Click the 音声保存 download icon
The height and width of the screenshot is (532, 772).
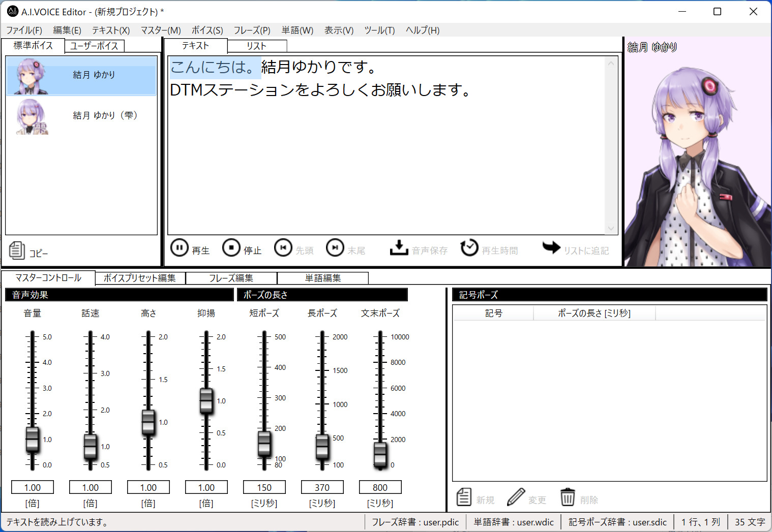(x=399, y=248)
